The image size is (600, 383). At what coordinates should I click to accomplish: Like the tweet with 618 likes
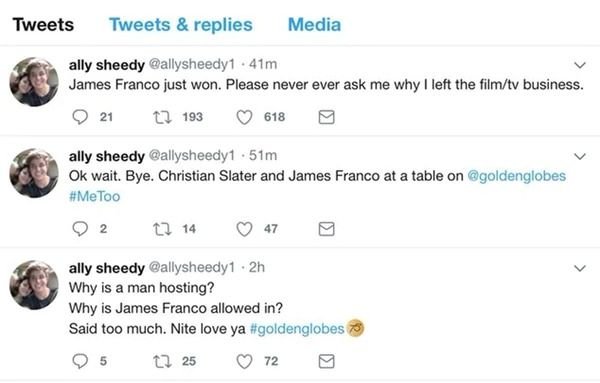tap(244, 117)
